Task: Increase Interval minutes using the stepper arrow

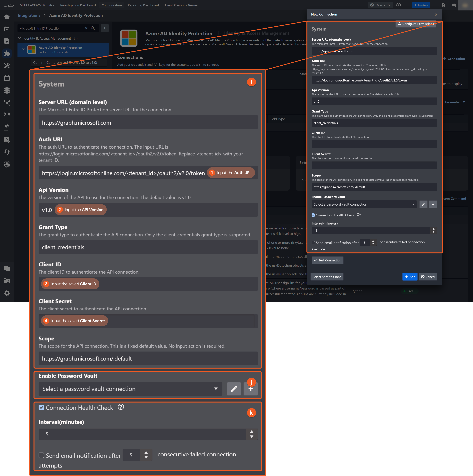Action: coord(251,432)
